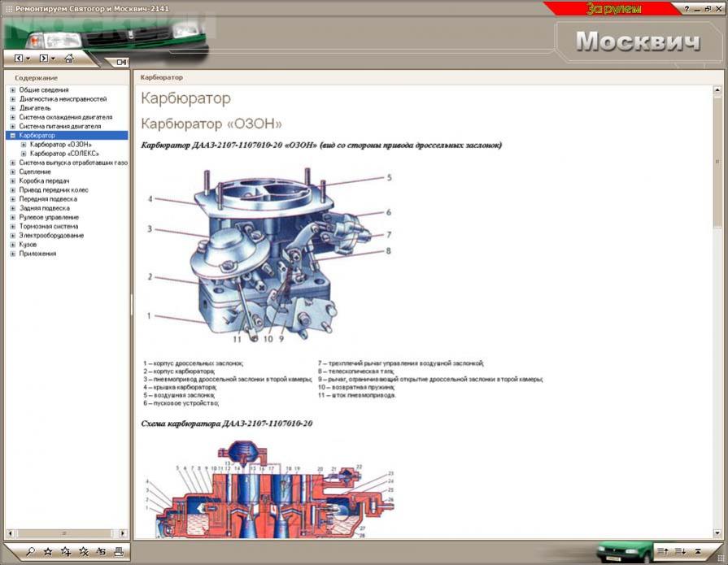The width and height of the screenshot is (728, 565).
Task: Click the Схема карбюратора ДААЗ-2107-1107010-20 caption
Action: (227, 424)
